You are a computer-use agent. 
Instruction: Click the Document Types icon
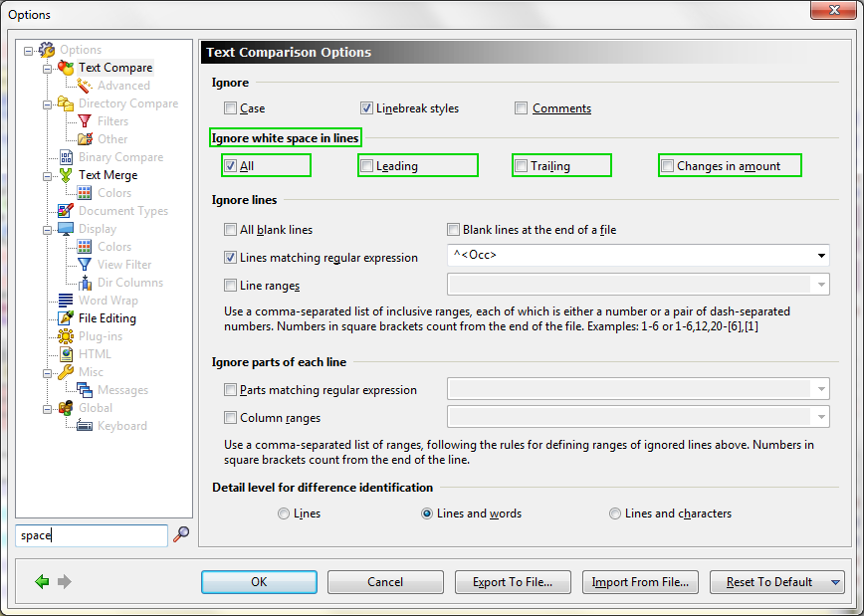(66, 211)
